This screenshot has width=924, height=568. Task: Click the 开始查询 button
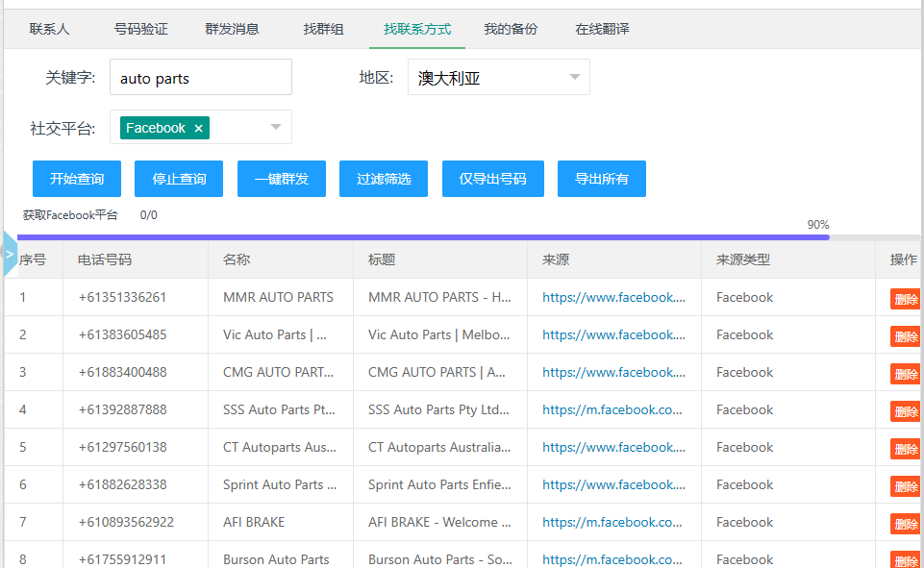click(x=77, y=179)
